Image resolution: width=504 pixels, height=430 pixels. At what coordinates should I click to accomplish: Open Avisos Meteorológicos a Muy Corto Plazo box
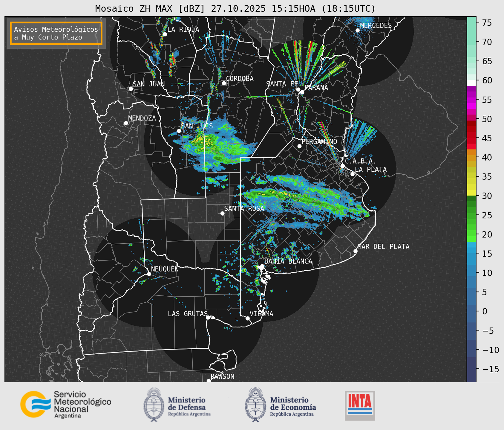click(x=56, y=33)
